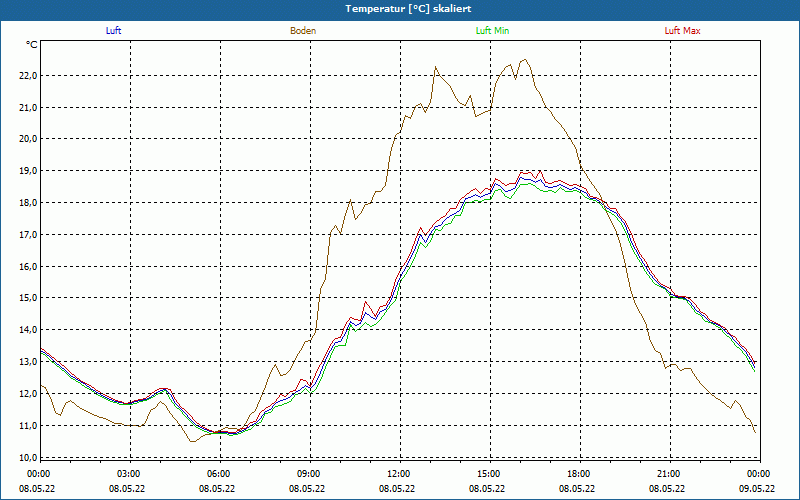800x500 pixels.
Task: Click the 18:00 time axis label
Action: (x=580, y=474)
